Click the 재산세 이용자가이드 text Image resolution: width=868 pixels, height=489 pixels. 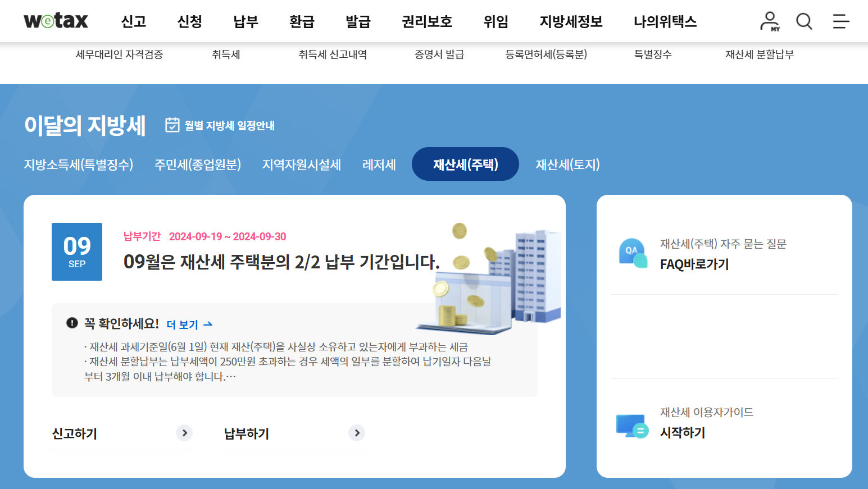[707, 412]
